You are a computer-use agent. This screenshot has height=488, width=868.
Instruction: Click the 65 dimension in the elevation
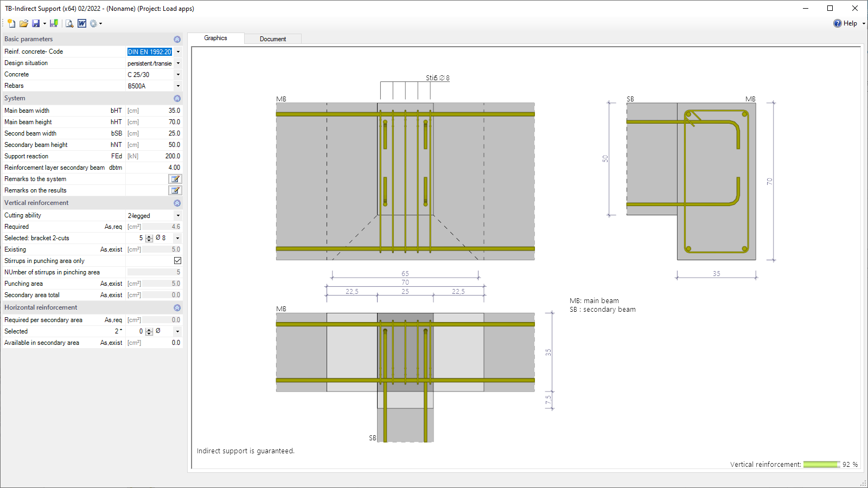tap(405, 274)
